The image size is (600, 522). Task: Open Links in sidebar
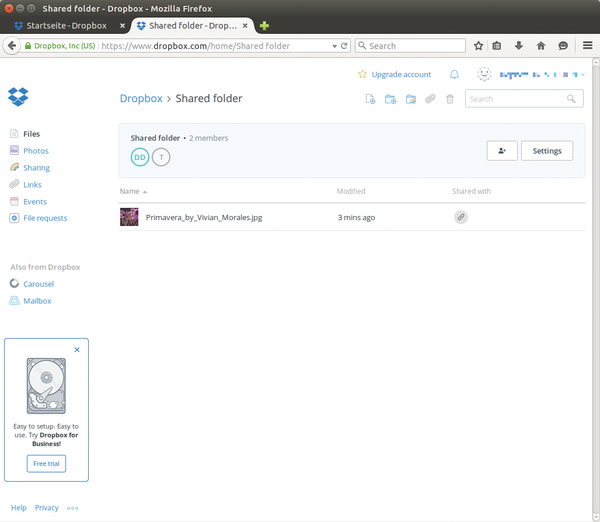tap(33, 184)
